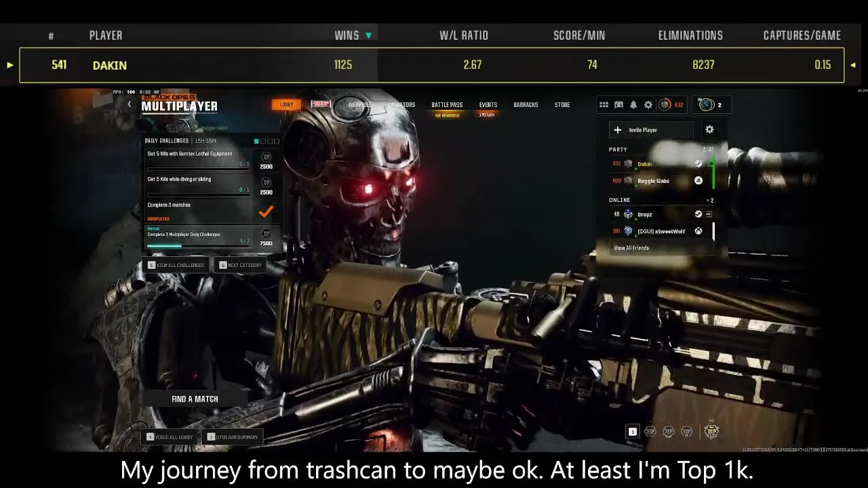
Task: Click the gold double XP token icon
Action: pos(711,430)
